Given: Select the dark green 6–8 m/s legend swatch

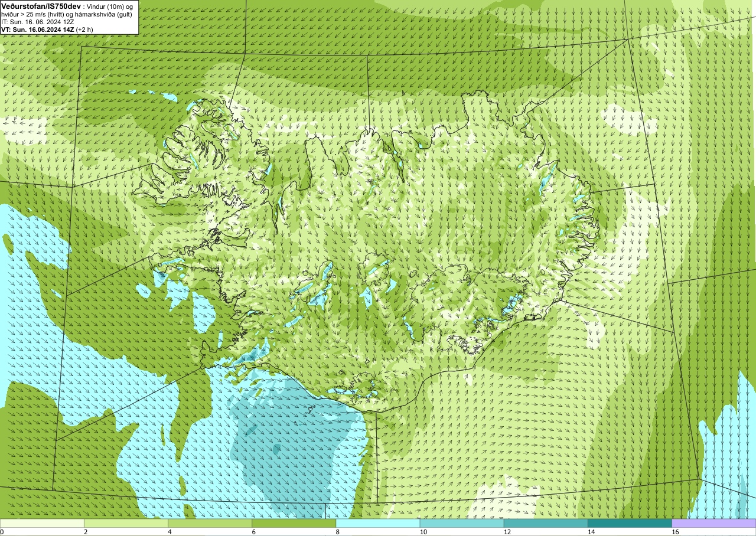Looking at the screenshot, I should [x=294, y=523].
